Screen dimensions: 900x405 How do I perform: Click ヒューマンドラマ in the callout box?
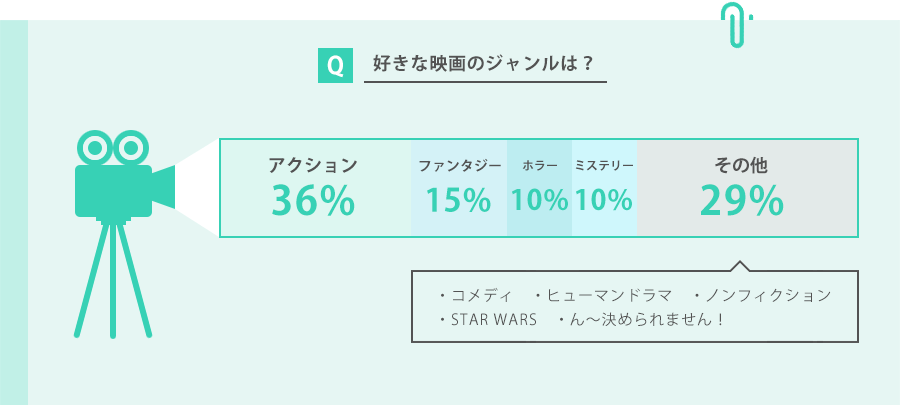(610, 296)
